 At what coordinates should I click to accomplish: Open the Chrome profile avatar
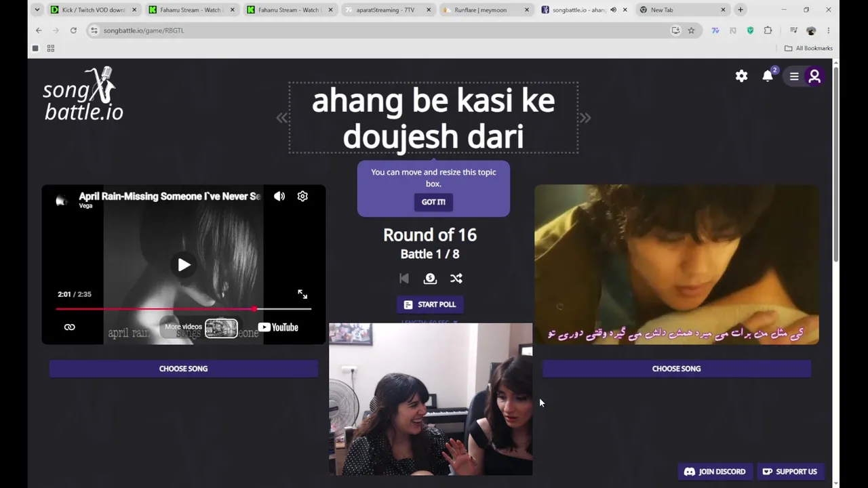[x=811, y=30]
